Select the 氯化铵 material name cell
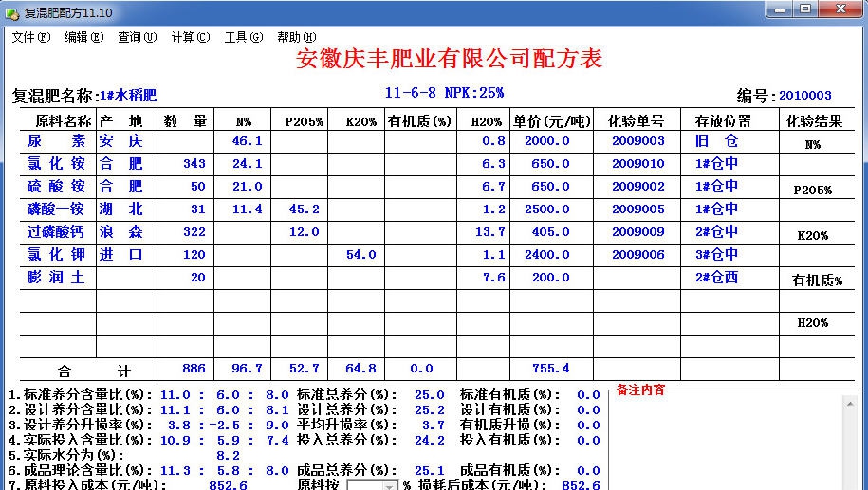Viewport: 868px width, 490px height. pos(58,164)
